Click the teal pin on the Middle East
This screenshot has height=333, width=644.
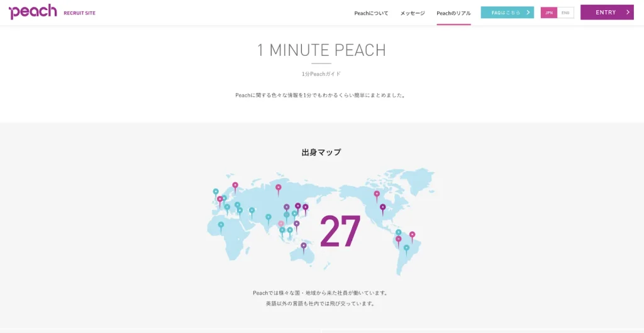point(252,212)
